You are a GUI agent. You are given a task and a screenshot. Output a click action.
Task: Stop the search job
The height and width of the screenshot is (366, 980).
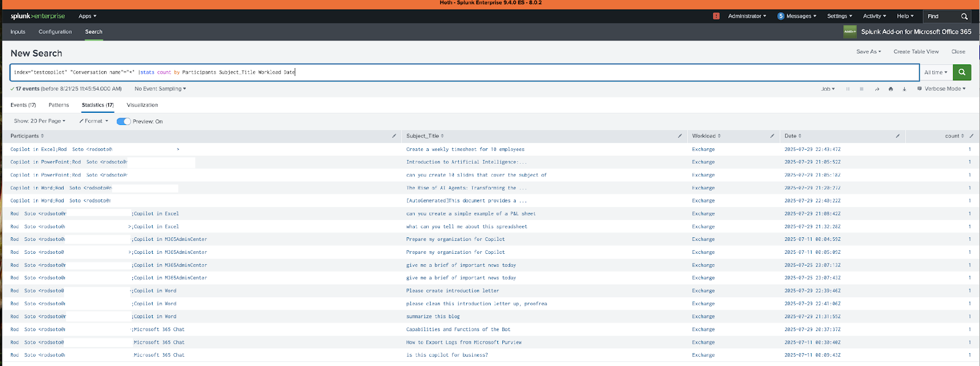[861, 89]
